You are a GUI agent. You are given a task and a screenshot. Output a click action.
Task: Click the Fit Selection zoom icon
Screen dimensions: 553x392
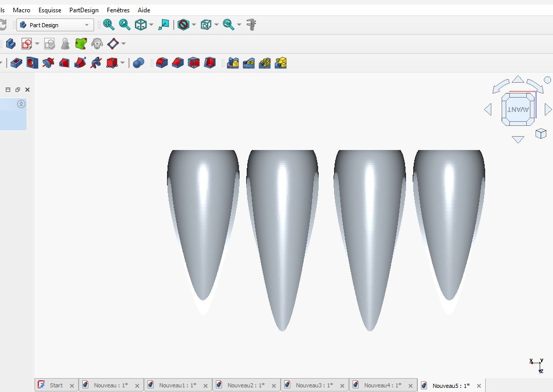click(124, 25)
